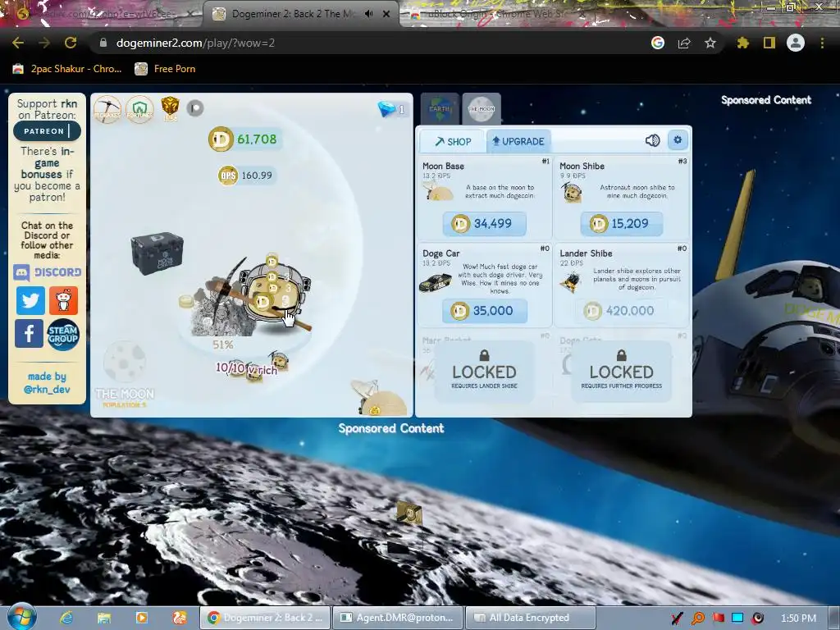The image size is (840, 630).
Task: Click the blue diamond gem counter
Action: 391,109
